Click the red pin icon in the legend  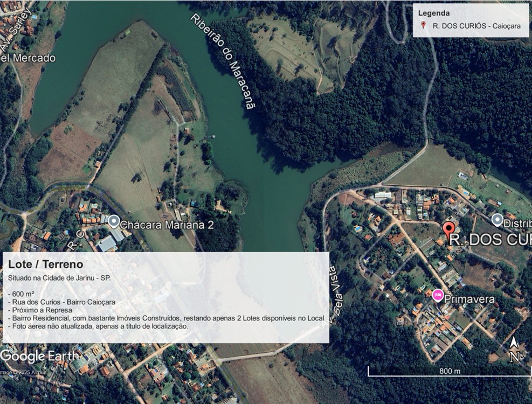[424, 25]
